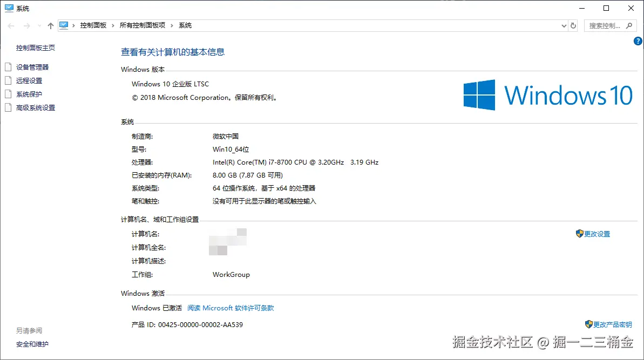Click icon beside 设备管理器
The height and width of the screenshot is (360, 644).
pos(8,67)
